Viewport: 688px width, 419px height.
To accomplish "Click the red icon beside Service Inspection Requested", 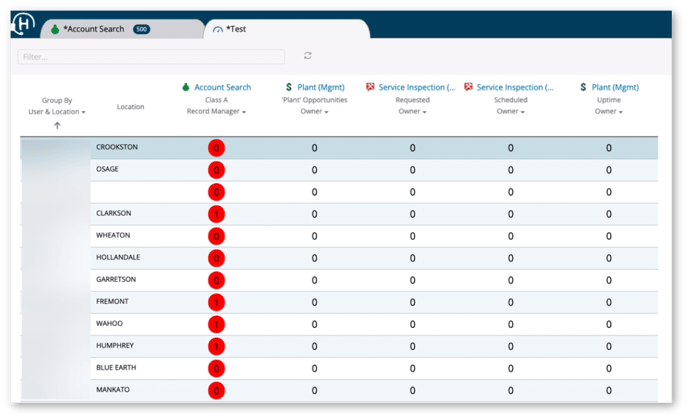I will click(370, 88).
